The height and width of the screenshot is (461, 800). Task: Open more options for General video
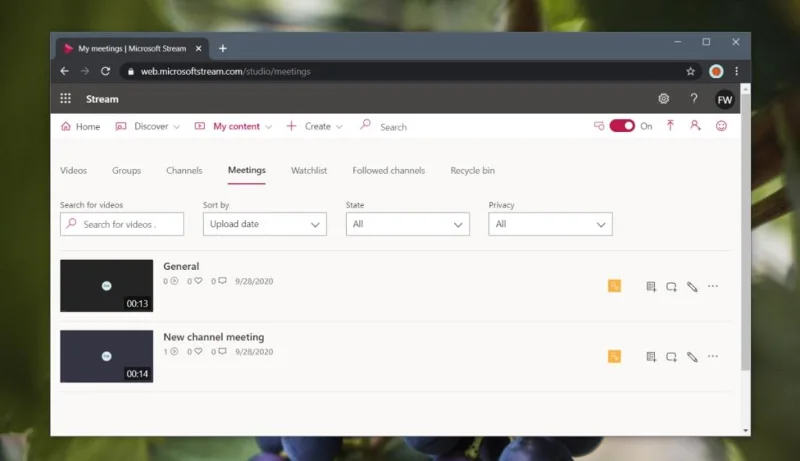coord(713,286)
